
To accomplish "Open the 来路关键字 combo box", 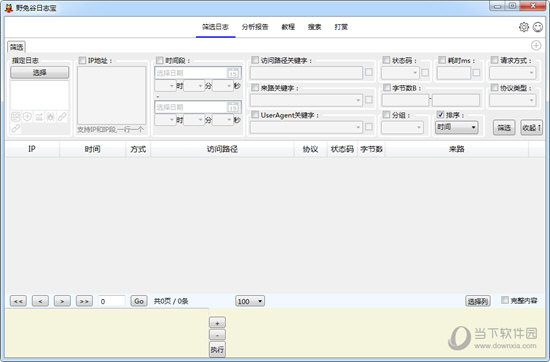I will point(306,100).
